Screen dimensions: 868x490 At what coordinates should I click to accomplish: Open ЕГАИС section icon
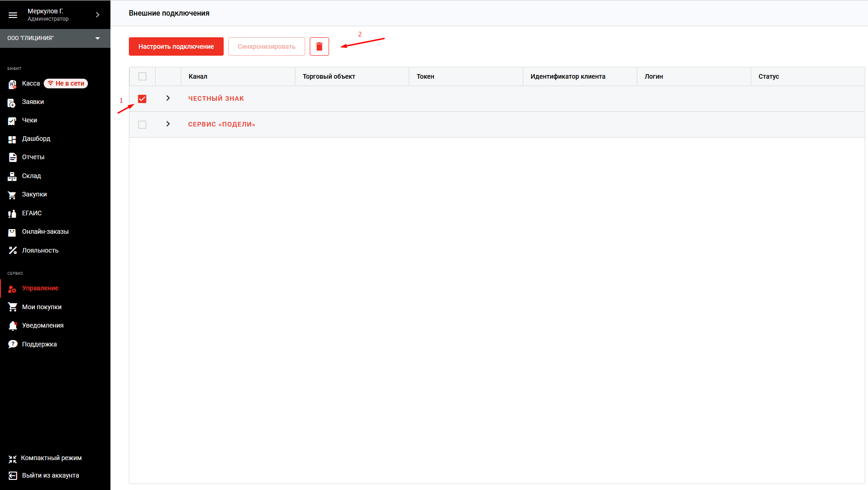click(x=12, y=213)
